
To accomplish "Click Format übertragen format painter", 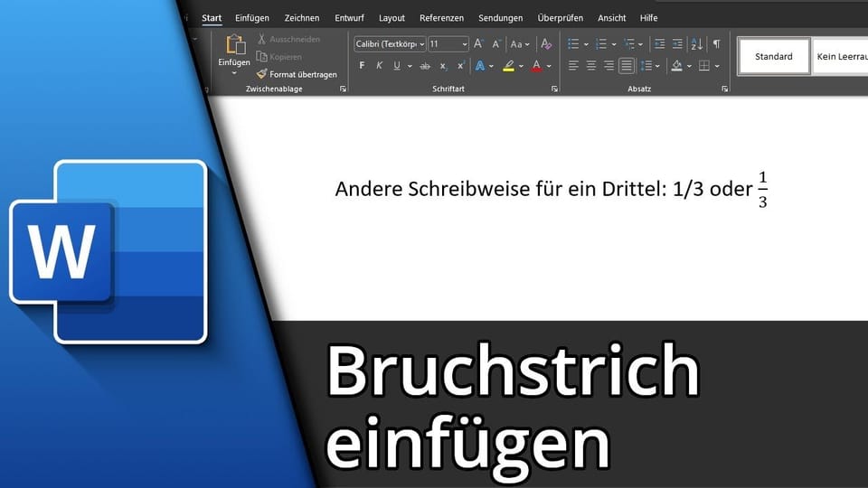I will click(297, 74).
